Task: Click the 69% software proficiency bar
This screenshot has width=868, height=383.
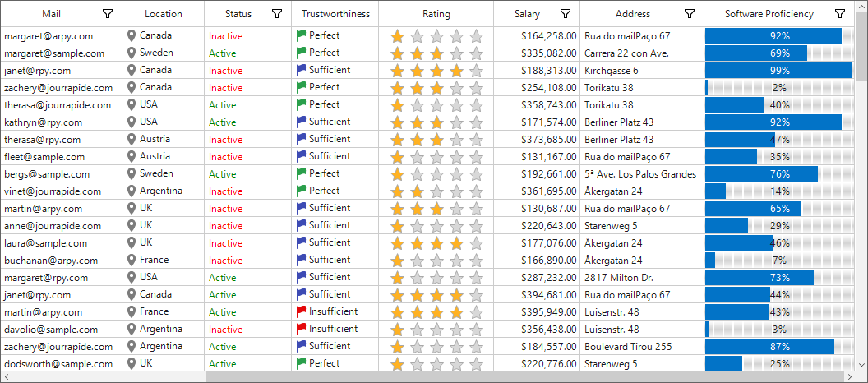Action: (779, 53)
